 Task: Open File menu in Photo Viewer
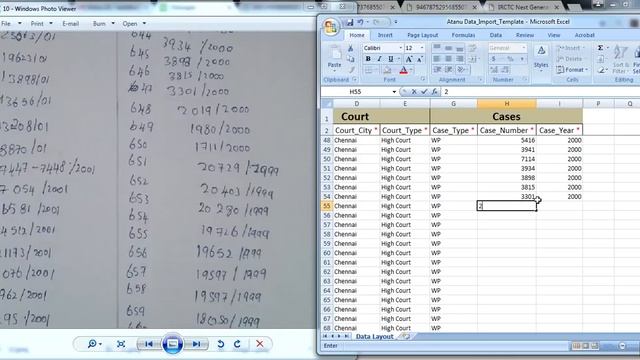click(x=11, y=24)
